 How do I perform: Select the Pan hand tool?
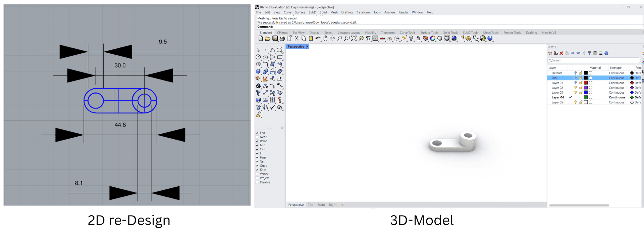tap(325, 39)
